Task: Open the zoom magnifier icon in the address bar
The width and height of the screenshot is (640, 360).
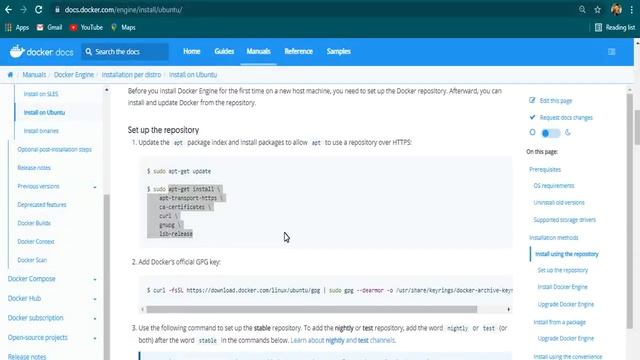Action: pos(582,9)
